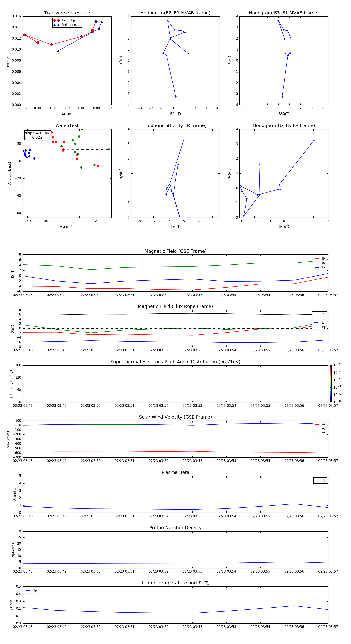Click the "Pt(nPa)" y-axis label
This screenshot has width=351, height=644.
(x=8, y=61)
